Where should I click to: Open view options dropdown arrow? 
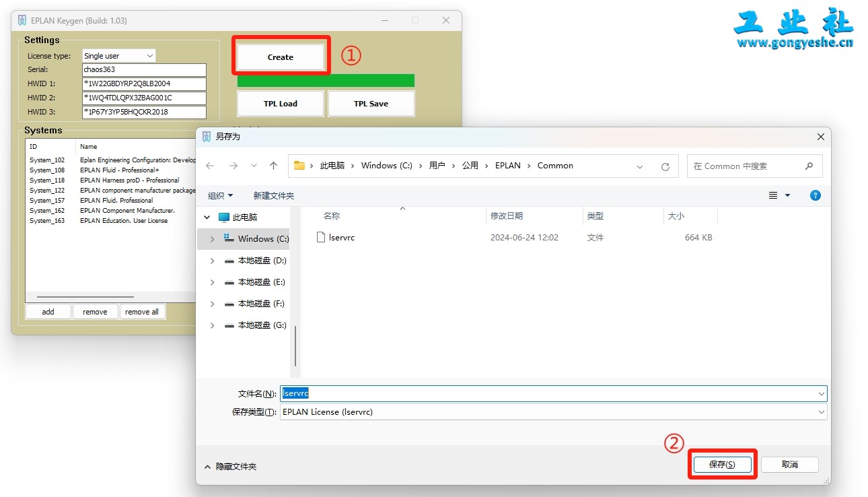click(788, 196)
